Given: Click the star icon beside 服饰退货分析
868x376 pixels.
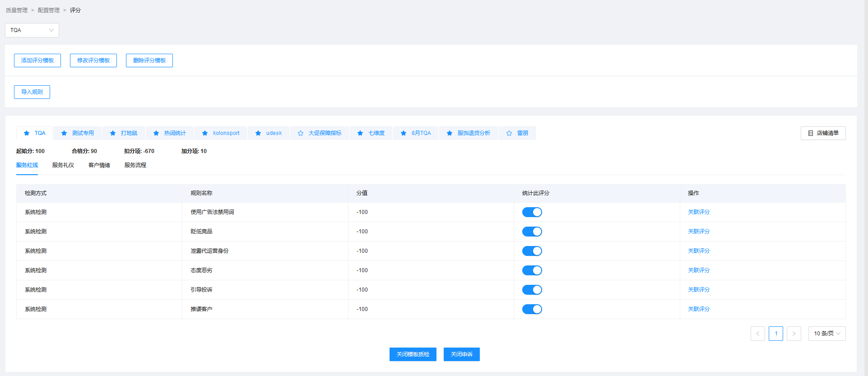Looking at the screenshot, I should pos(450,133).
